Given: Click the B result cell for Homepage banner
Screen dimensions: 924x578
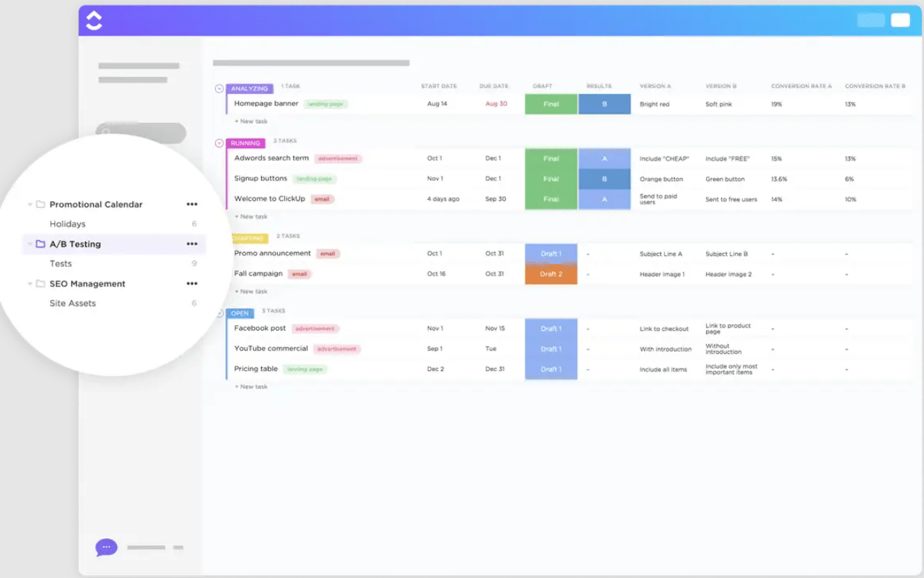Looking at the screenshot, I should (x=604, y=104).
